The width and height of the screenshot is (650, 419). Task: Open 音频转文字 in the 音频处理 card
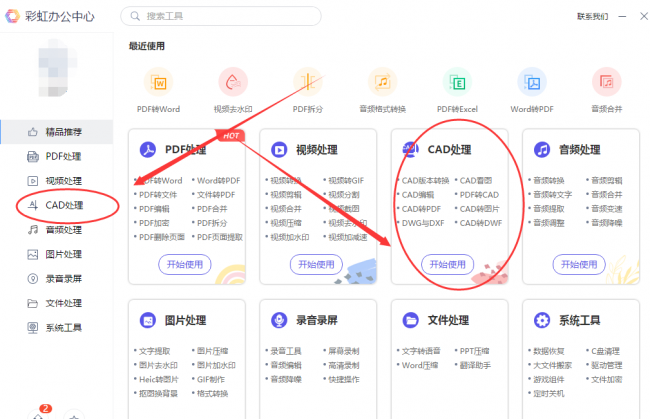click(553, 195)
